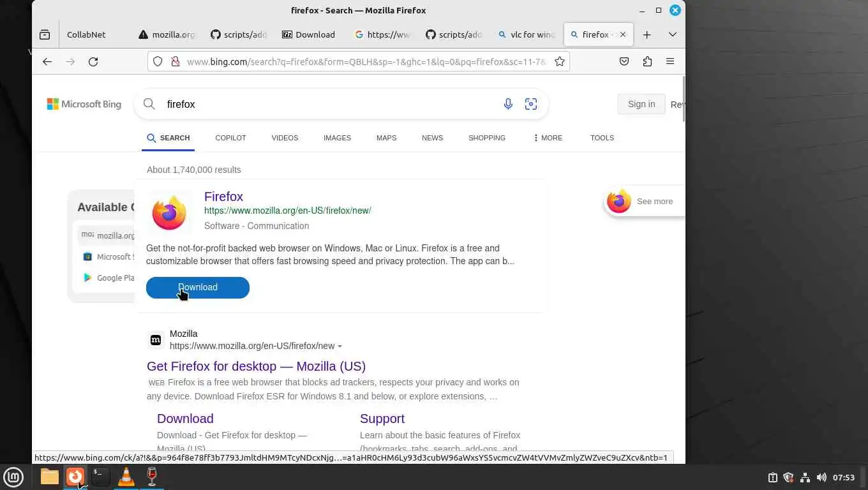Click the Google Play entry in Available panel
Image resolution: width=868 pixels, height=490 pixels.
(x=107, y=278)
